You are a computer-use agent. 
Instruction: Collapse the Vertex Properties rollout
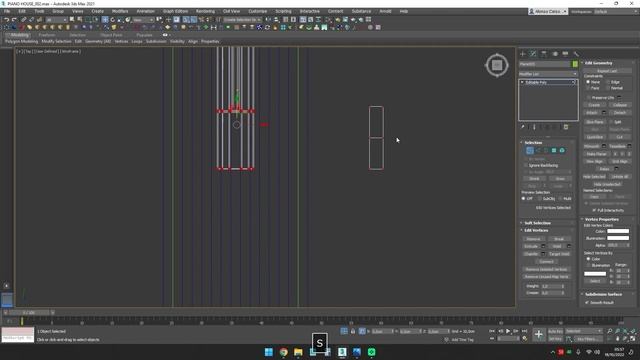(x=602, y=220)
